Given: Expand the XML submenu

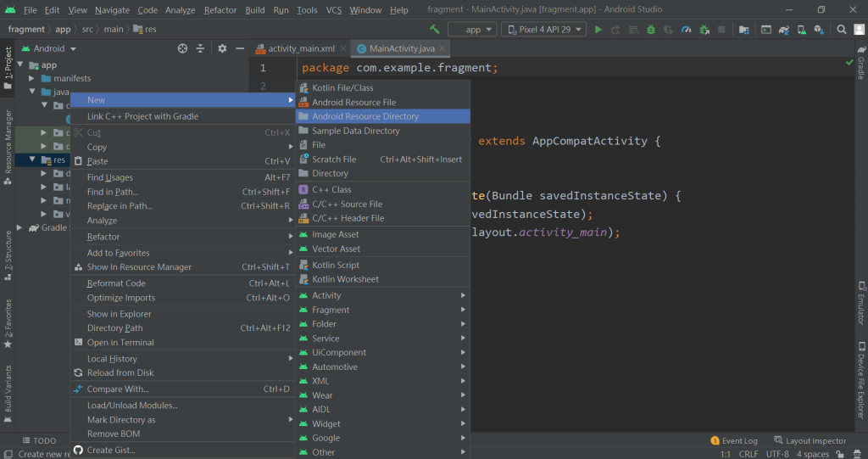Looking at the screenshot, I should 383,381.
